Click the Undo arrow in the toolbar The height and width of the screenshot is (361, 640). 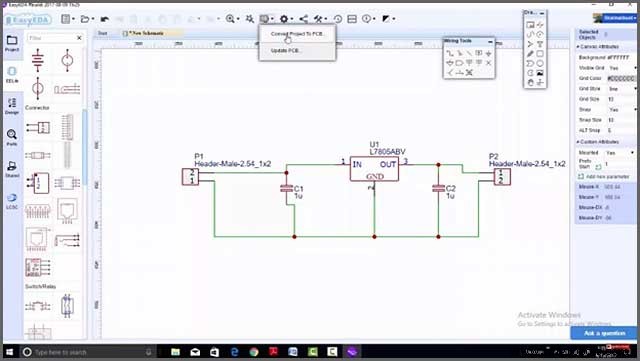pos(104,19)
